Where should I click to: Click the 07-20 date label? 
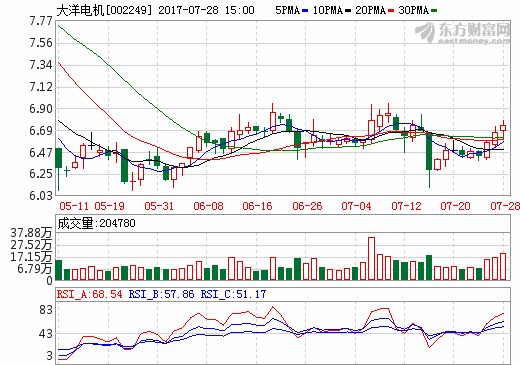tap(455, 206)
